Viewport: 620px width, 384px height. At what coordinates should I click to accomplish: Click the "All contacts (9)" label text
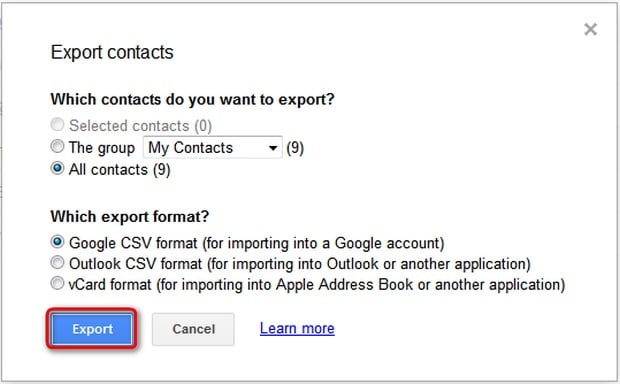(x=120, y=170)
